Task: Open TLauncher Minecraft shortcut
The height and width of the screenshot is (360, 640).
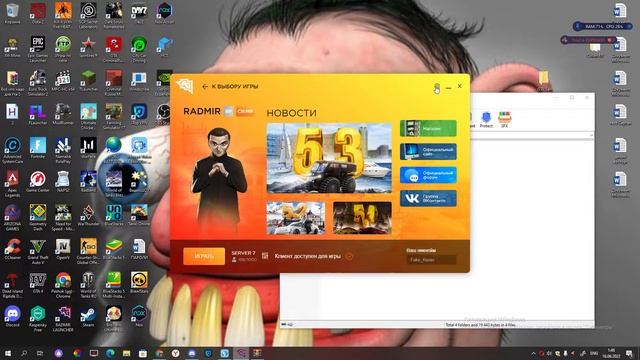Action: 88,80
